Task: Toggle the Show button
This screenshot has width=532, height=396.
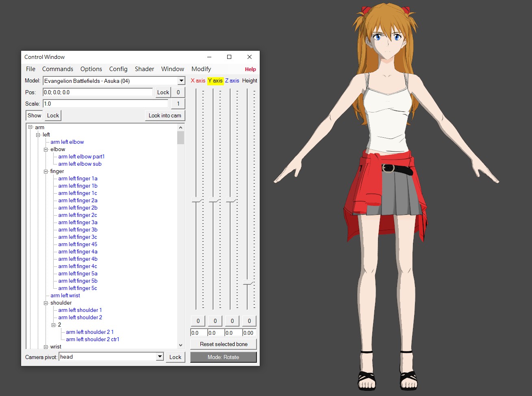Action: click(x=34, y=115)
